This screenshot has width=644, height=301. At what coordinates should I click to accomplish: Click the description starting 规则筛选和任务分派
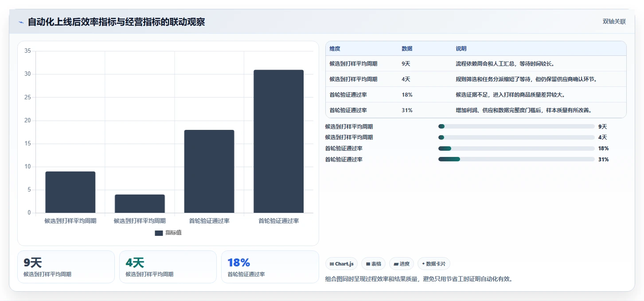(526, 79)
